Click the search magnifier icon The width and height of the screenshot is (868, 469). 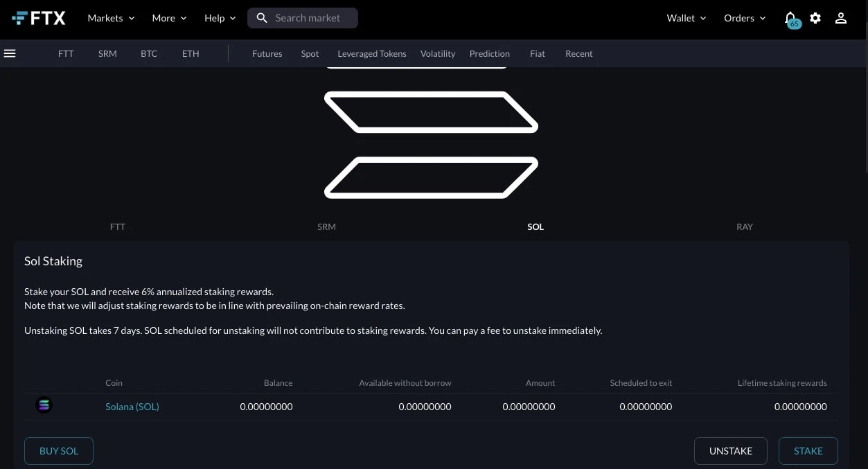click(262, 18)
